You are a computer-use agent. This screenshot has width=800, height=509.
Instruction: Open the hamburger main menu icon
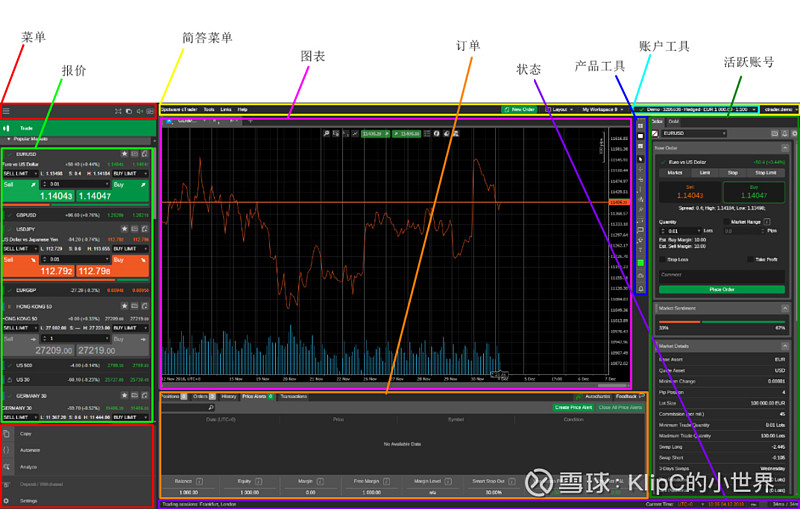tap(6, 111)
